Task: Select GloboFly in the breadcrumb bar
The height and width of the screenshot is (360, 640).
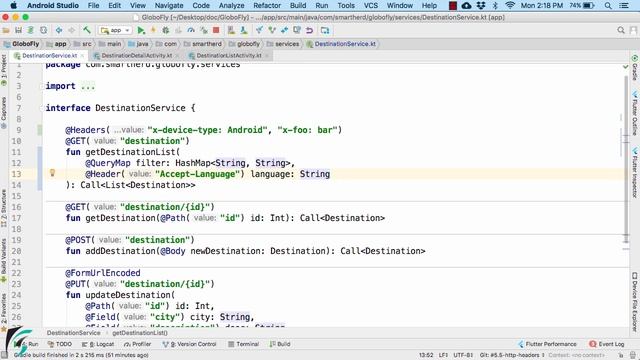Action: 22,44
